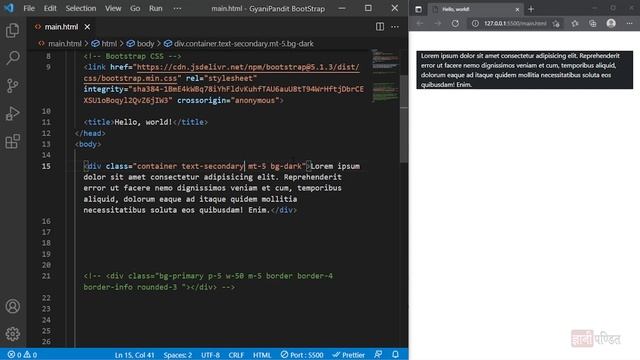Add this page to favorites star
640x360 pixels.
pos(556,24)
